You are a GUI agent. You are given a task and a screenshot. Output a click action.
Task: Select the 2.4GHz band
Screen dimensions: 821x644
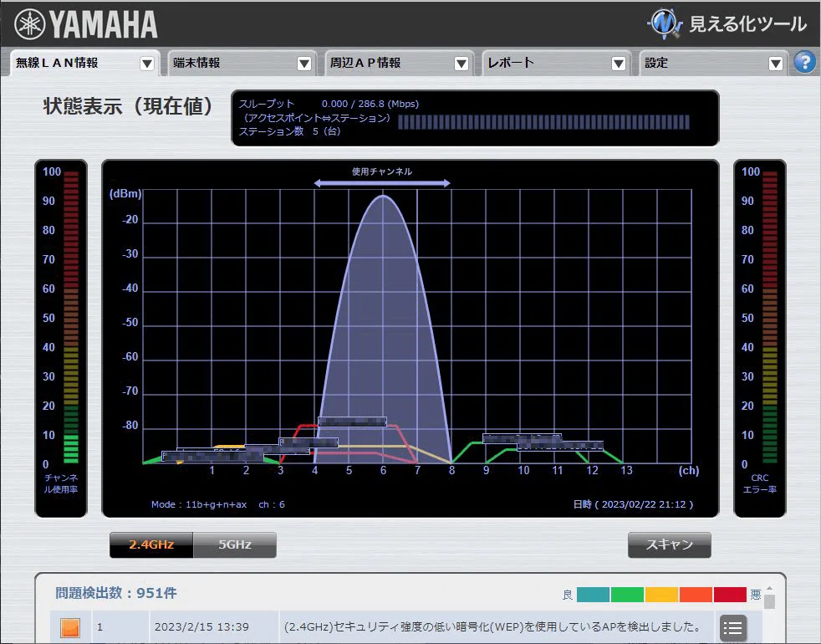point(151,544)
